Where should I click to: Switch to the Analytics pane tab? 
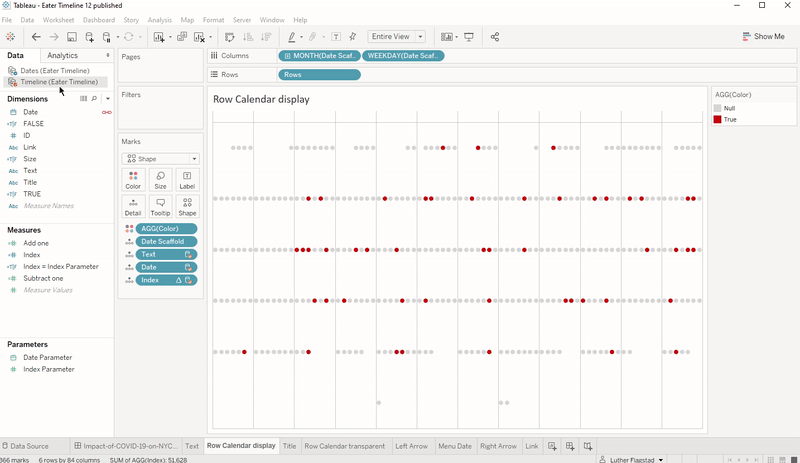pos(62,56)
